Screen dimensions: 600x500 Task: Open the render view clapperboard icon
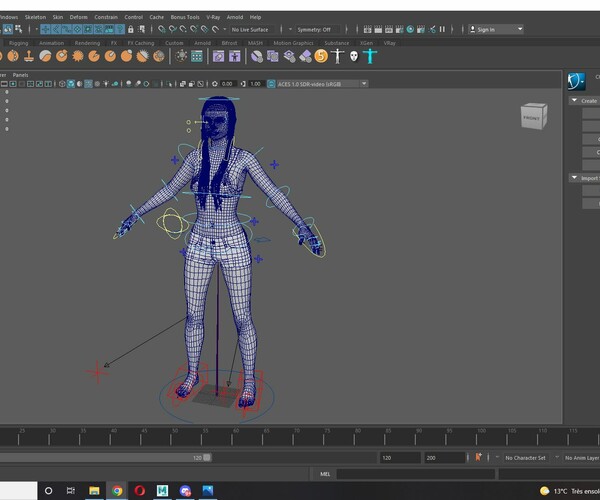(367, 29)
